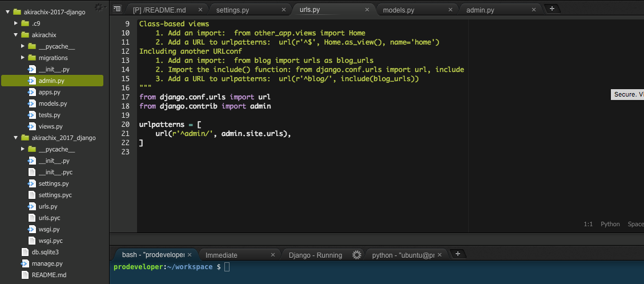Viewport: 644px width, 284px height.
Task: Close the Immediate console tab
Action: [273, 255]
